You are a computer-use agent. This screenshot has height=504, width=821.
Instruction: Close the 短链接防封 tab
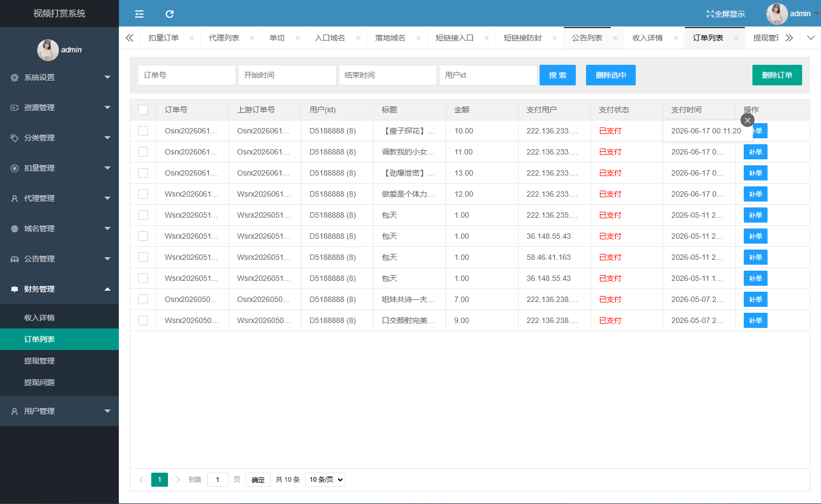click(555, 38)
